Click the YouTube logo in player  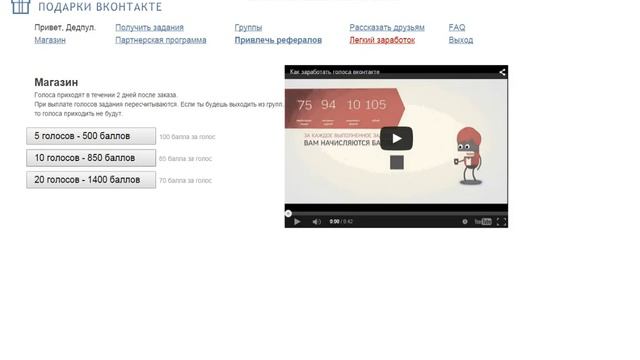(483, 222)
